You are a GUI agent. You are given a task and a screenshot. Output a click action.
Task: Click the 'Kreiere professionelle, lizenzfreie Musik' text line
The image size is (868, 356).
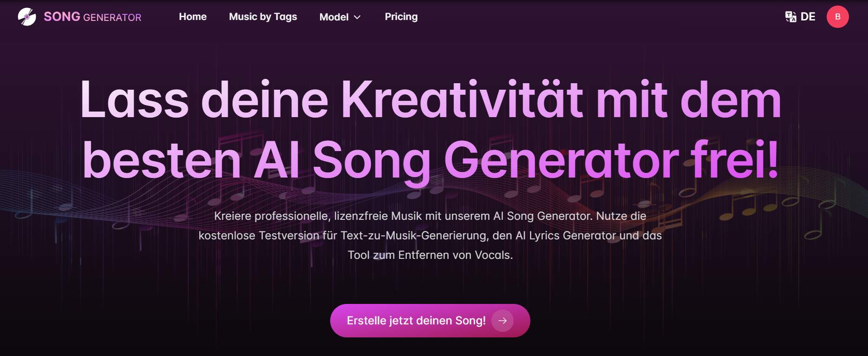click(430, 216)
